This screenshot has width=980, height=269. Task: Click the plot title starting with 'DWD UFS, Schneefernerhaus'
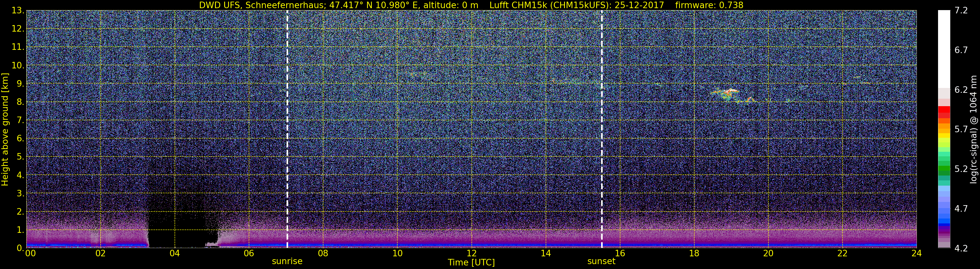tap(471, 5)
